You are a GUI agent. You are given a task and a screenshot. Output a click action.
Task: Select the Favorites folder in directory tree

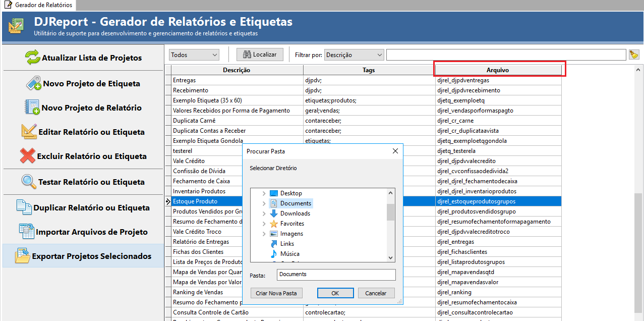tap(292, 224)
